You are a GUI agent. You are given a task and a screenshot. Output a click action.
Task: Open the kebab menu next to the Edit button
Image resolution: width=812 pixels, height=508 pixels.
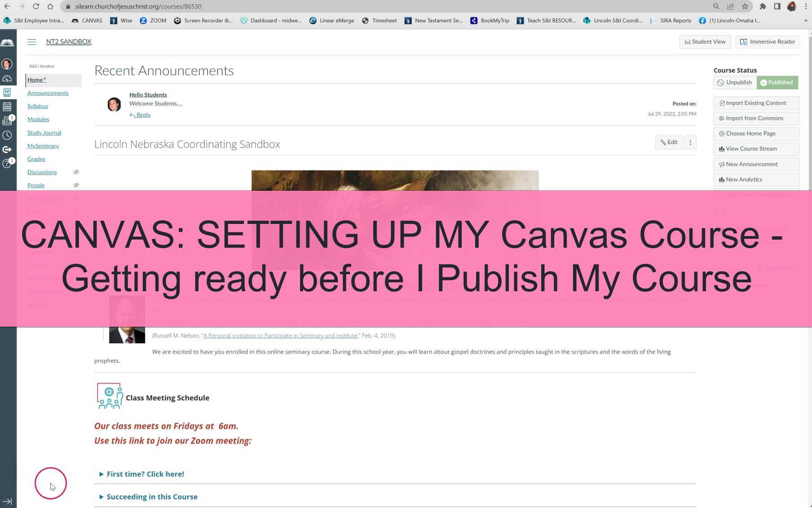tap(690, 142)
